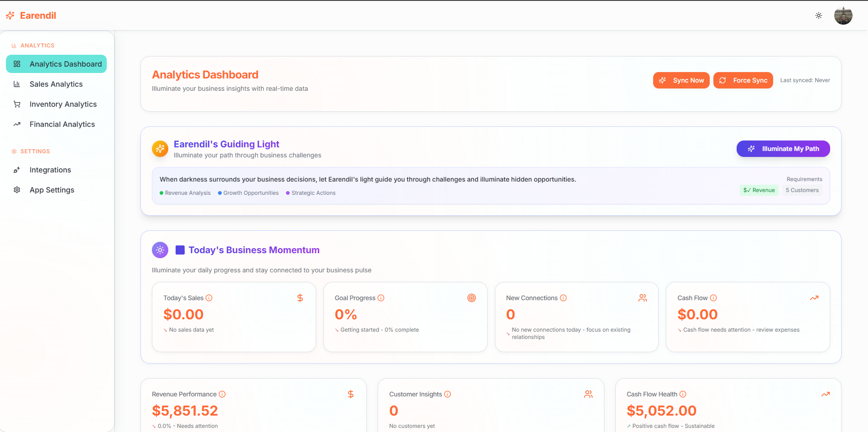Click the Sales Analytics bar chart icon
The image size is (868, 432).
(17, 84)
